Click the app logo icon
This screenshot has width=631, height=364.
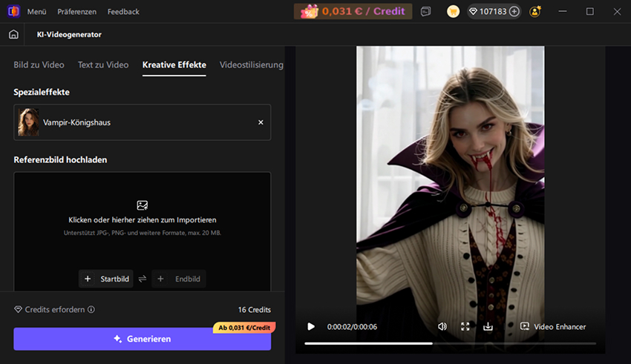click(x=13, y=11)
